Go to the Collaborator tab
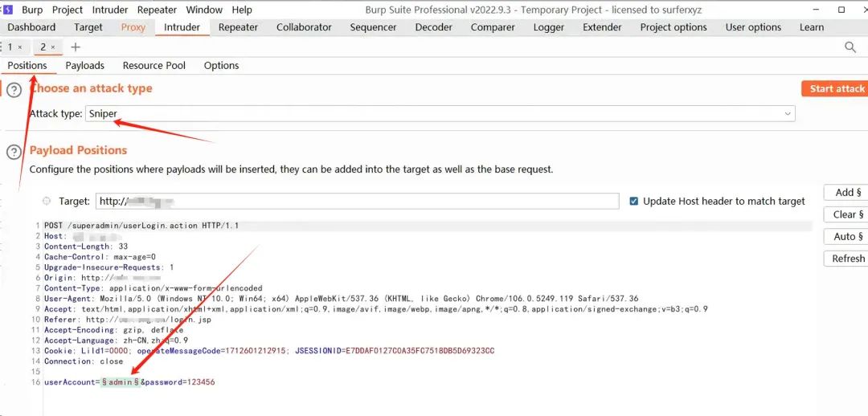The width and height of the screenshot is (868, 416). [304, 27]
